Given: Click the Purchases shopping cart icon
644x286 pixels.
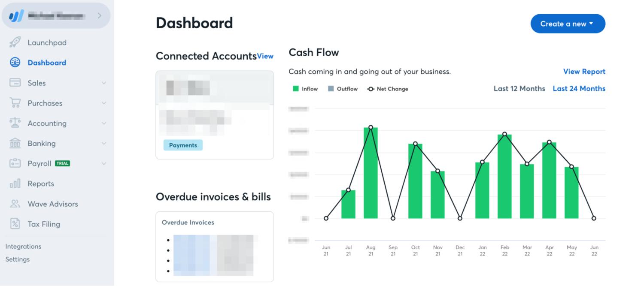Looking at the screenshot, I should point(15,103).
